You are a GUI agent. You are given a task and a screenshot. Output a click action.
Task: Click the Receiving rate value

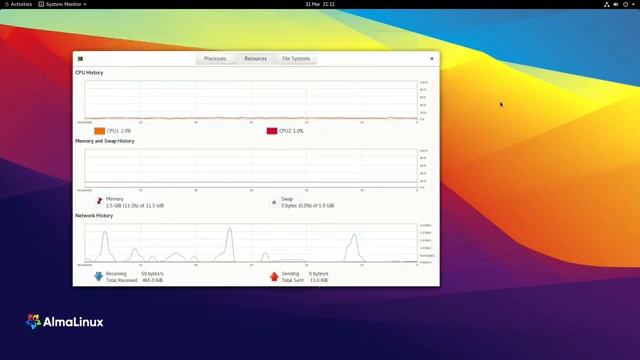click(x=152, y=274)
